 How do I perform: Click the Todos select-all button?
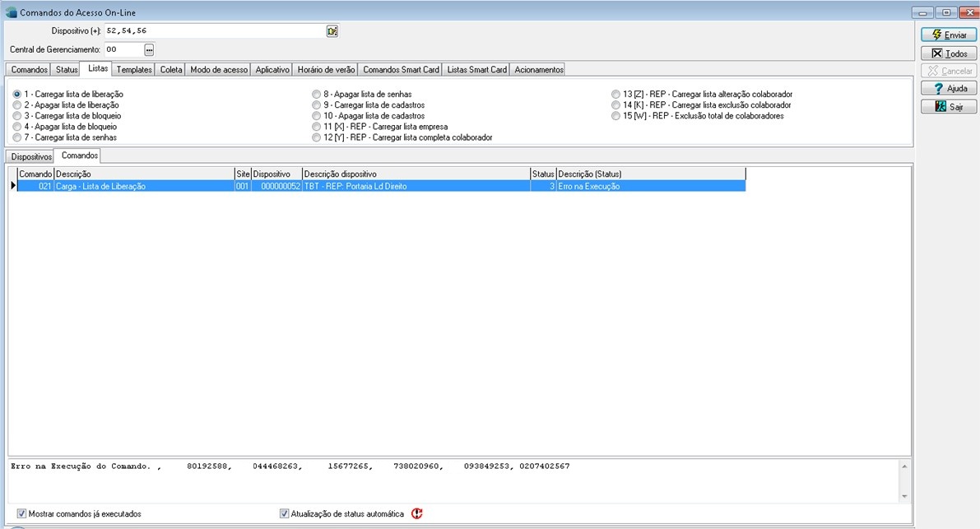click(x=949, y=53)
